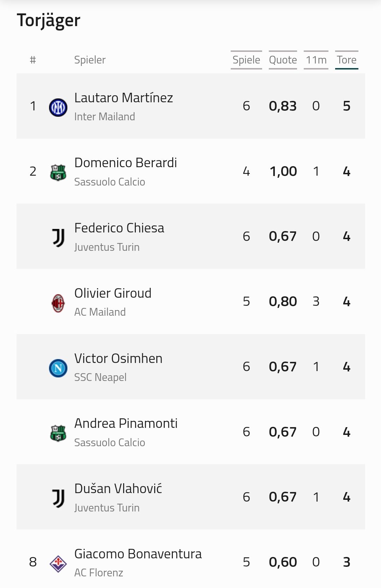The image size is (381, 588).
Task: Select the Juventus logo next to Federico Chiesa
Action: pyautogui.click(x=58, y=238)
